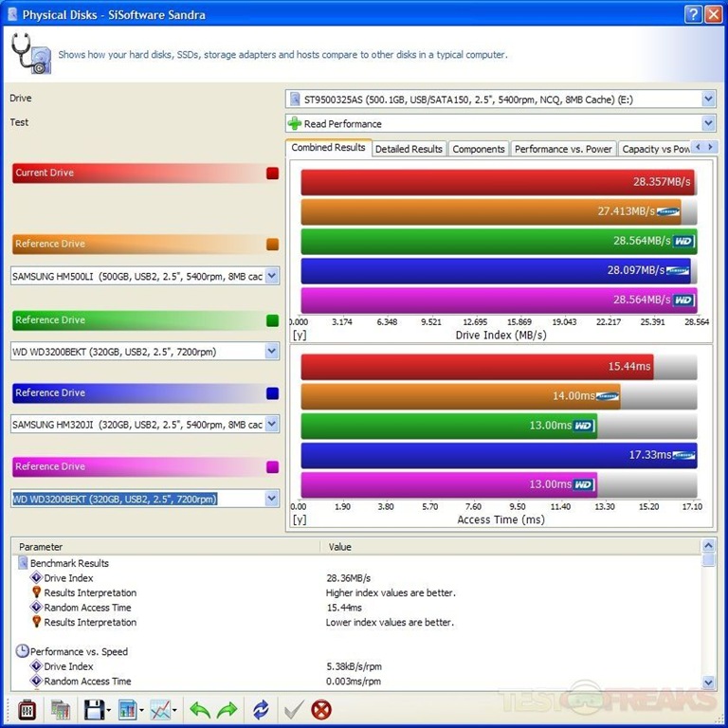
Task: Click the green back arrow
Action: 200,709
